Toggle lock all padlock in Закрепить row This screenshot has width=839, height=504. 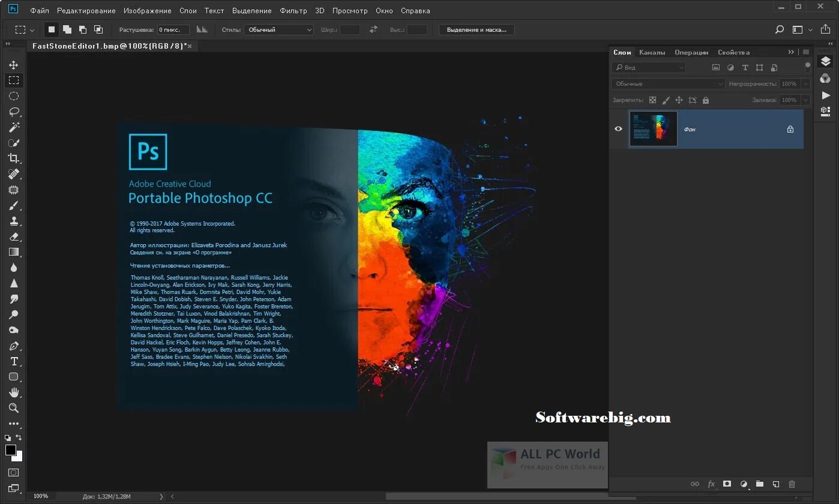tap(706, 100)
